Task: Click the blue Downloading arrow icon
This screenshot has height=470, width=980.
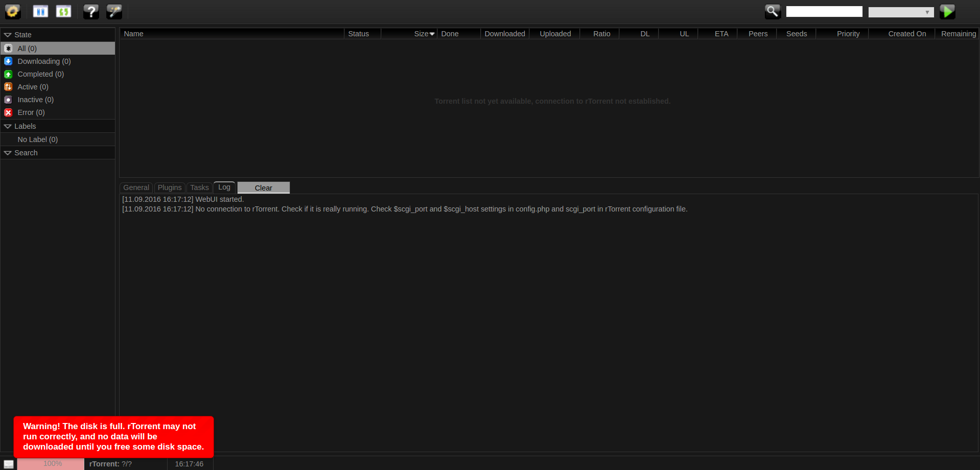Action: click(8, 61)
